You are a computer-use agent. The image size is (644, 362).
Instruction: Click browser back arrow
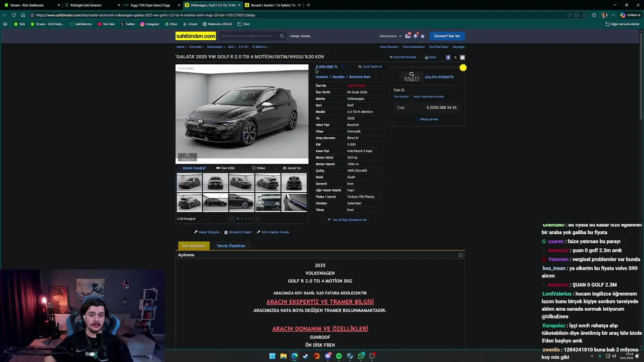click(x=5, y=15)
